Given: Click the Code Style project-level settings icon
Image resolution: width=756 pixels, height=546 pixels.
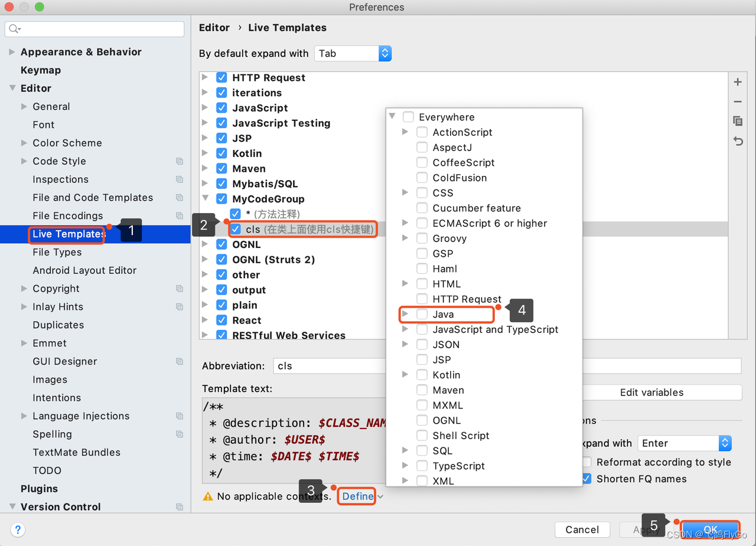Looking at the screenshot, I should (x=180, y=161).
